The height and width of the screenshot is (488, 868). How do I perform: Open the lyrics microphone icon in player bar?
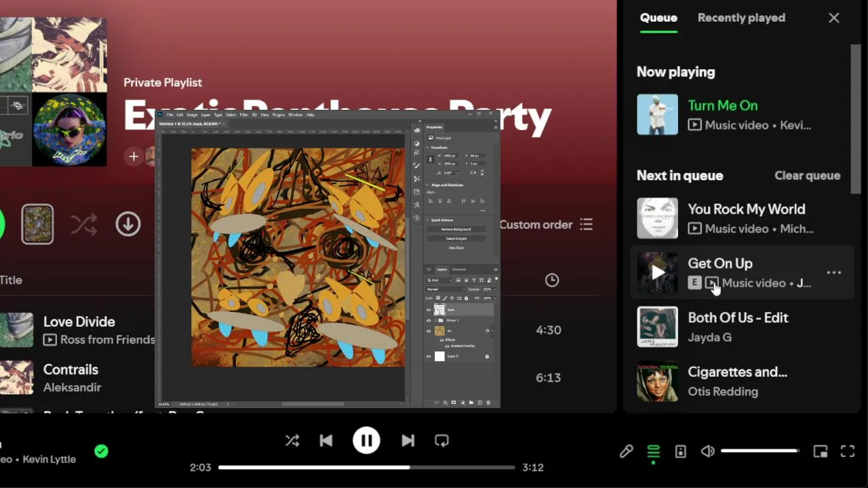coord(626,451)
